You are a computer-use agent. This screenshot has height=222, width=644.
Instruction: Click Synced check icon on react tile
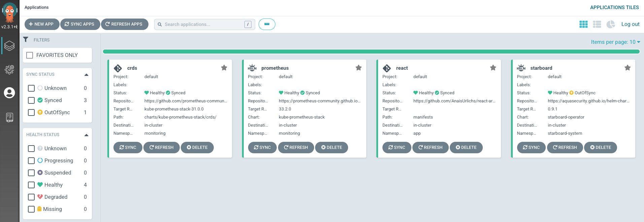coord(437,93)
